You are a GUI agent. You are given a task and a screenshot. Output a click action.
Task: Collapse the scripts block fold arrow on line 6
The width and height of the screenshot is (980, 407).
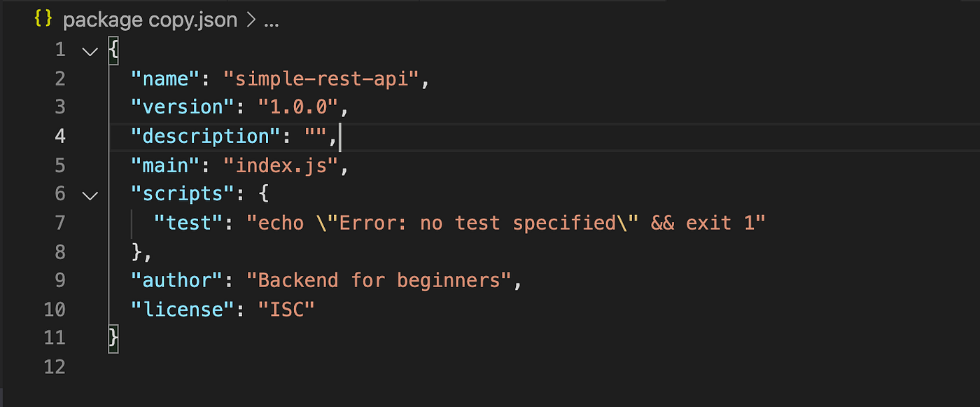pyautogui.click(x=90, y=195)
